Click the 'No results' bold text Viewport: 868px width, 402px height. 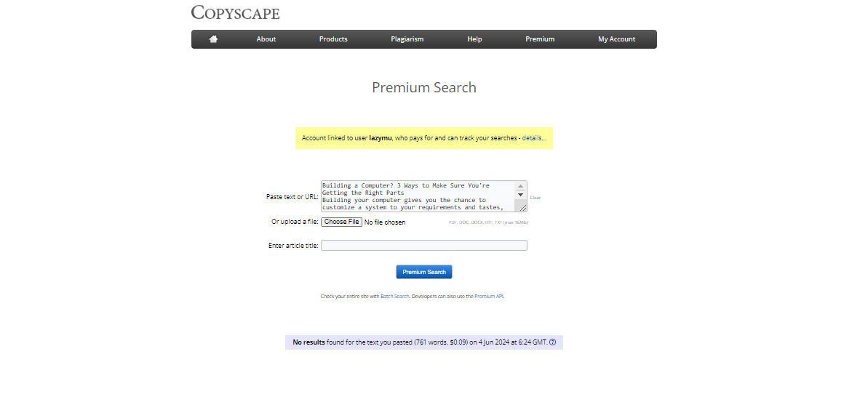point(309,342)
